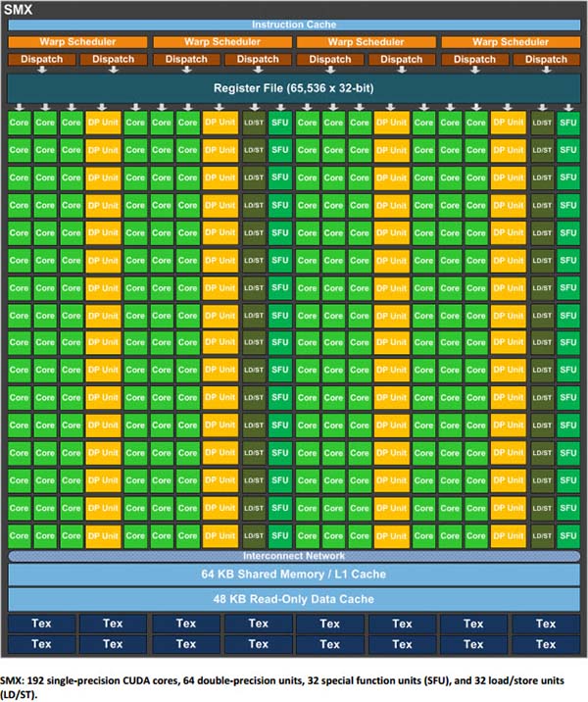Click the Interconnect Network bar
Image resolution: width=588 pixels, height=702 pixels.
(293, 556)
